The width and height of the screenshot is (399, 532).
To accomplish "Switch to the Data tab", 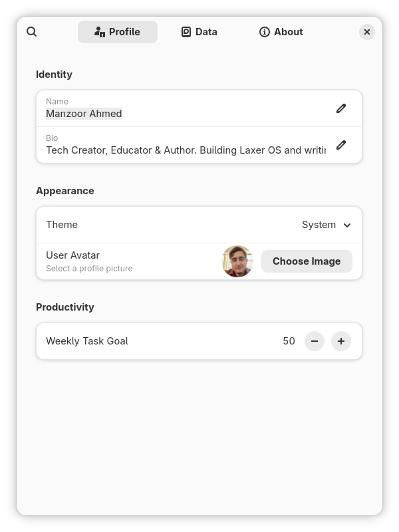I will click(199, 31).
